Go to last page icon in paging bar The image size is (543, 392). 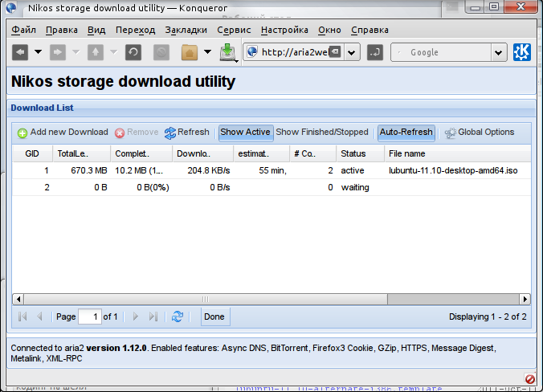153,316
